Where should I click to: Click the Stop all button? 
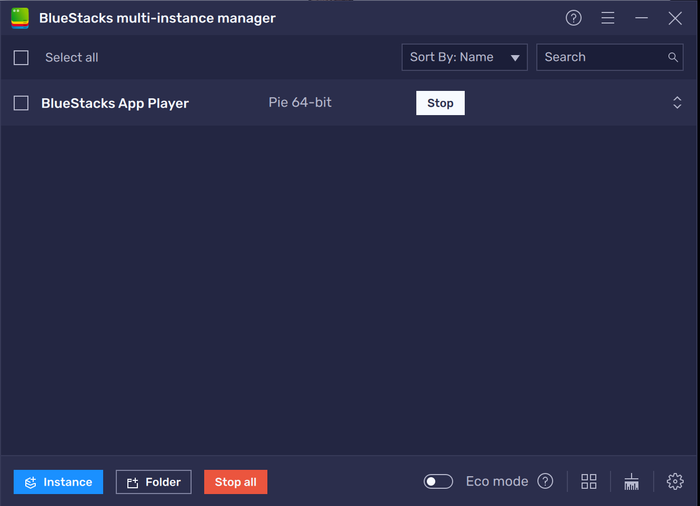click(236, 482)
